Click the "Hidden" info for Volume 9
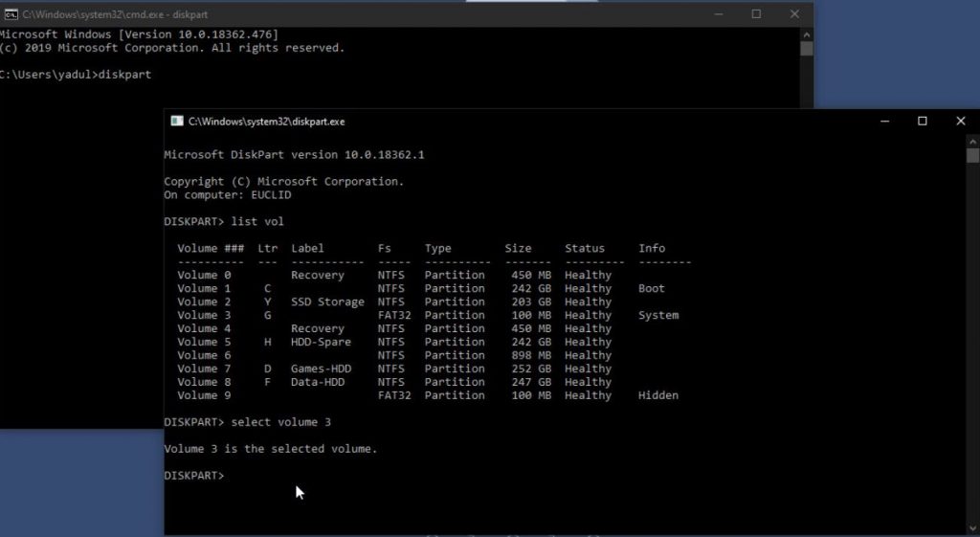Screen dimensions: 980x537 pos(658,395)
